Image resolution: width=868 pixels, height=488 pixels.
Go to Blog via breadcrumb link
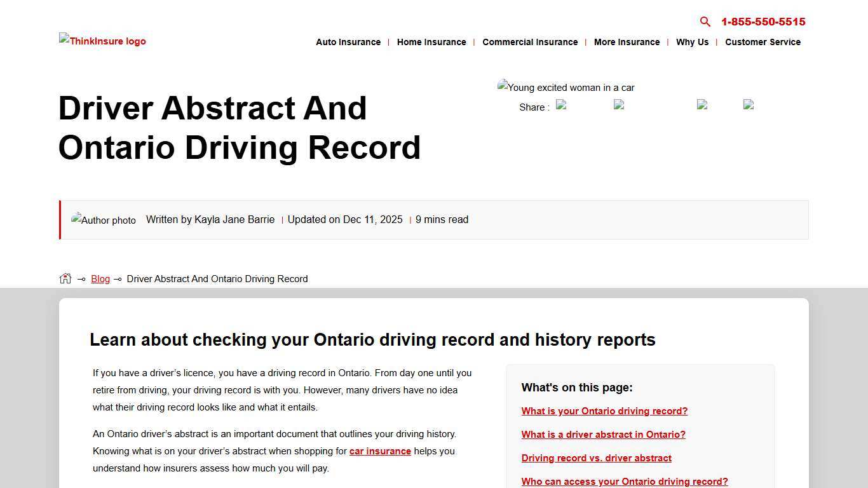pyautogui.click(x=100, y=278)
